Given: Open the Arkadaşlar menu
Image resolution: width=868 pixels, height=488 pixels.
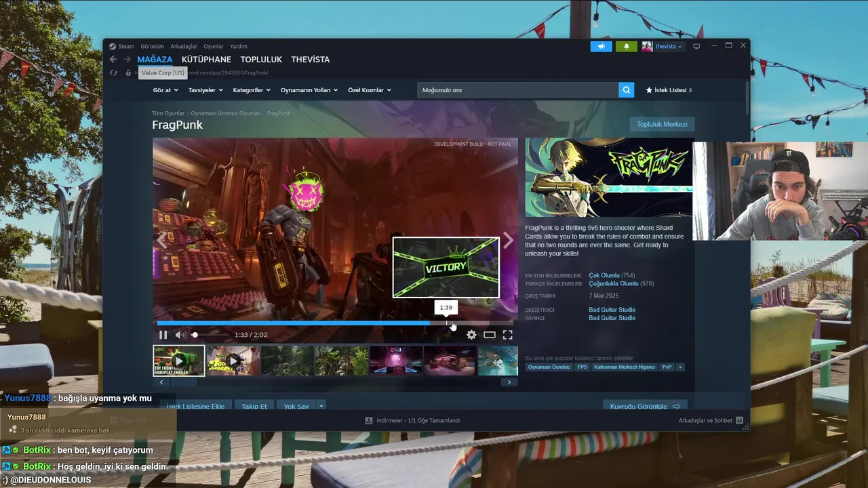Looking at the screenshot, I should click(x=184, y=46).
